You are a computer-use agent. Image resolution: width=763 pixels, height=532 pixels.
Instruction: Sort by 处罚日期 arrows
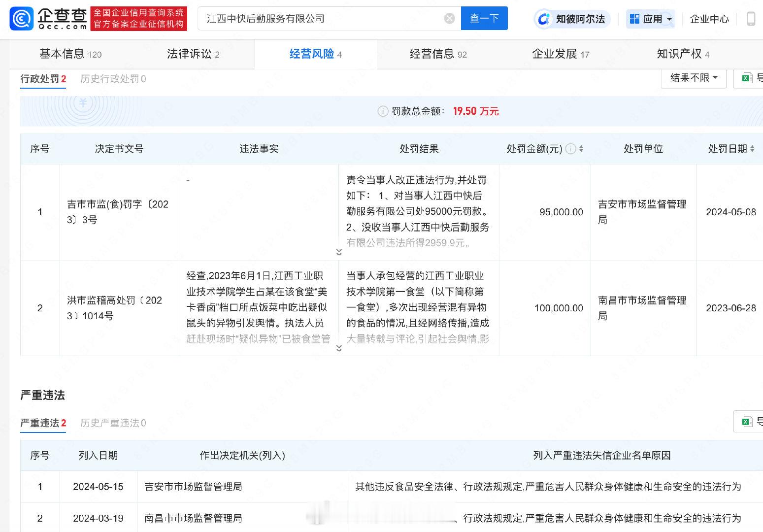[x=752, y=149]
